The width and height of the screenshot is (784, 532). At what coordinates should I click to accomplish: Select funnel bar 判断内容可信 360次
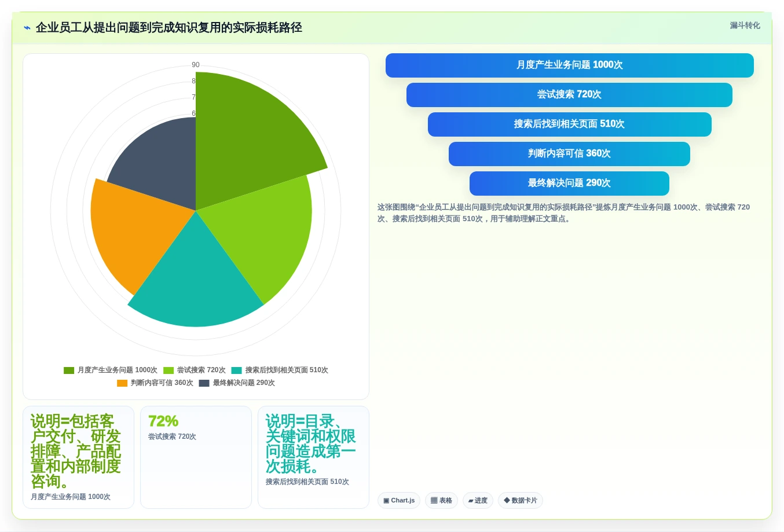coord(569,154)
